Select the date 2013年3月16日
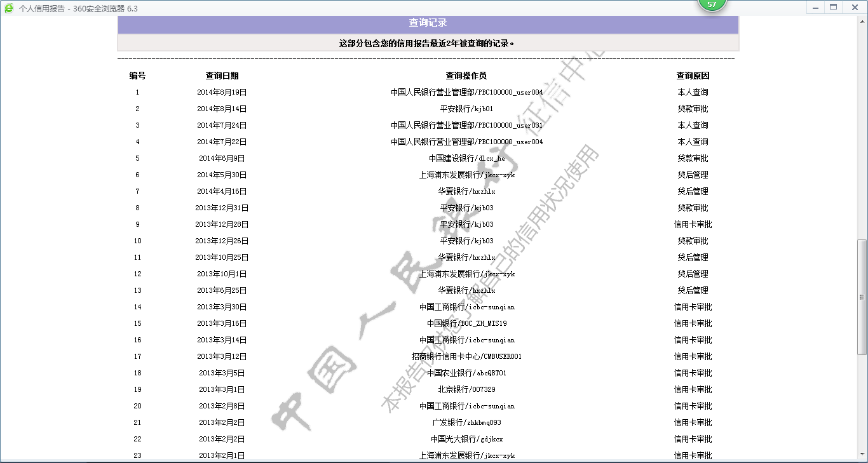Viewport: 868px width, 463px height. 222,323
